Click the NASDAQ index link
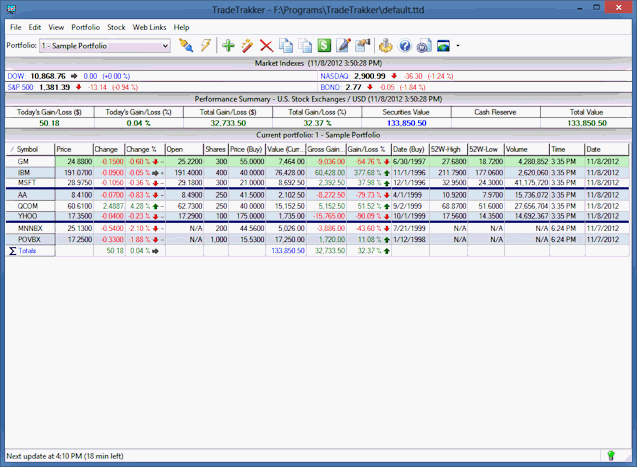This screenshot has height=467, width=637. [335, 76]
